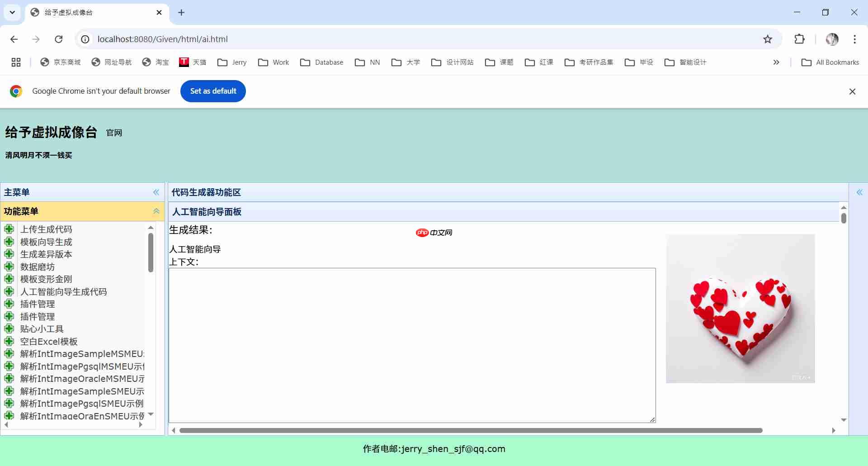Click the green plus icon beside 贴心小工具

[x=9, y=329]
